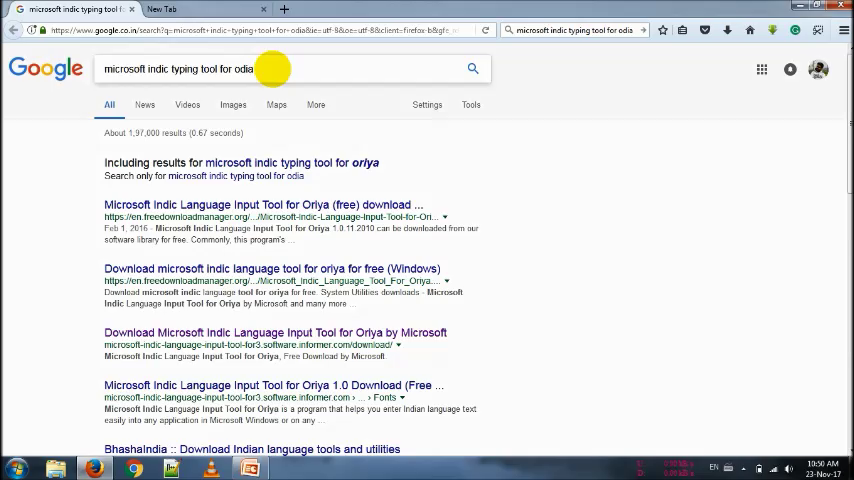This screenshot has height=480, width=854.
Task: Open Google notifications bell icon
Action: [x=790, y=69]
